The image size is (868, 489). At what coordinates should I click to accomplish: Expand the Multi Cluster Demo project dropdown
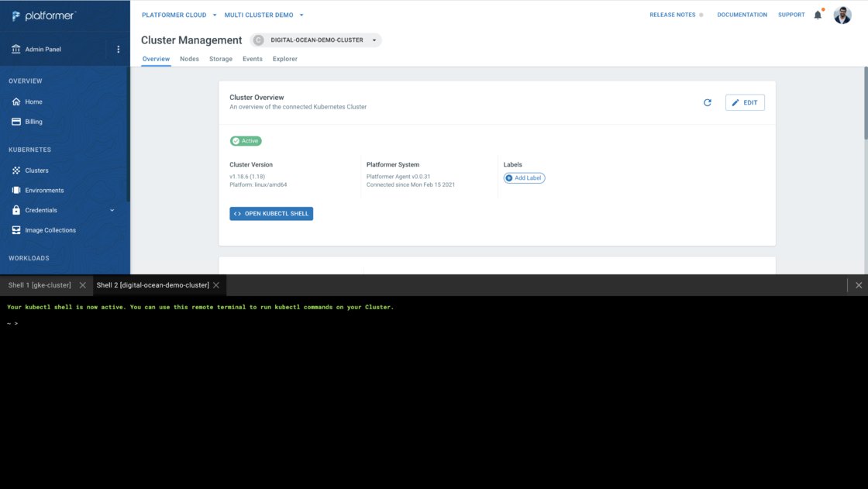pos(301,15)
